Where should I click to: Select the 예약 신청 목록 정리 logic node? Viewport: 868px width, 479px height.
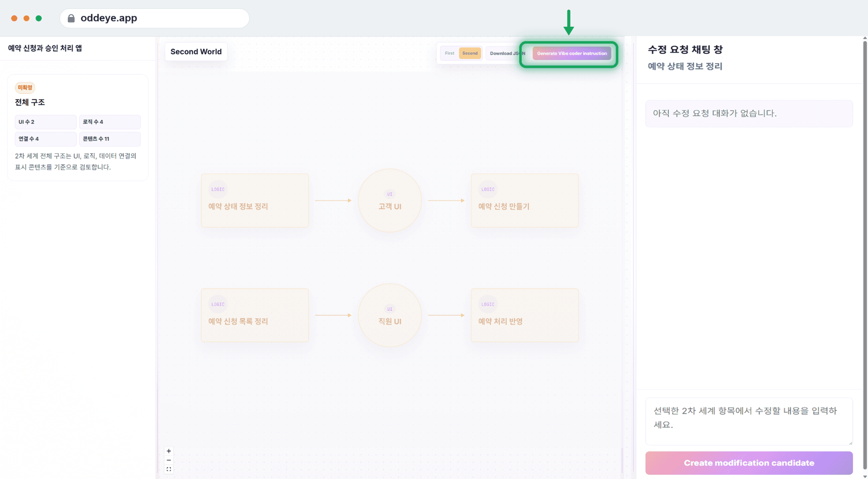tap(255, 315)
